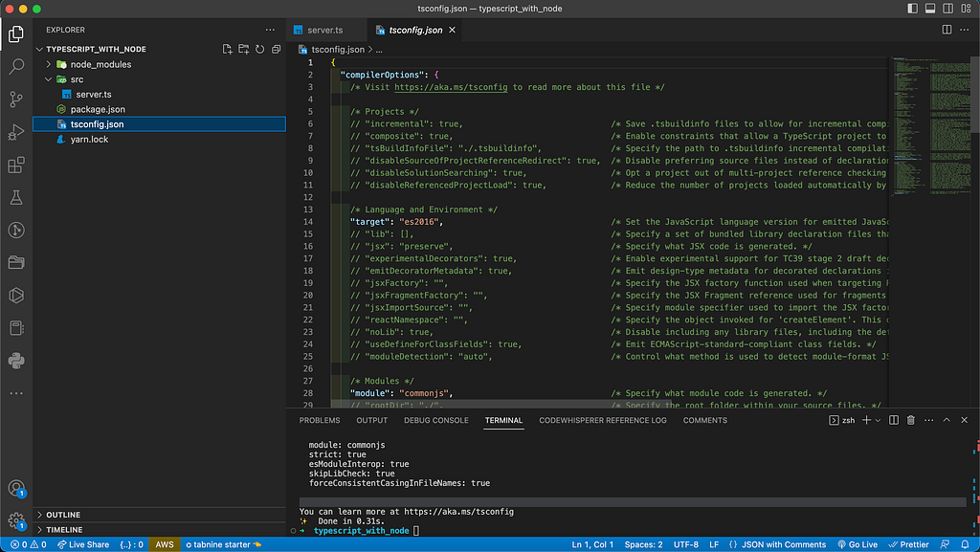Maximize terminal panel with chevron up

947,420
